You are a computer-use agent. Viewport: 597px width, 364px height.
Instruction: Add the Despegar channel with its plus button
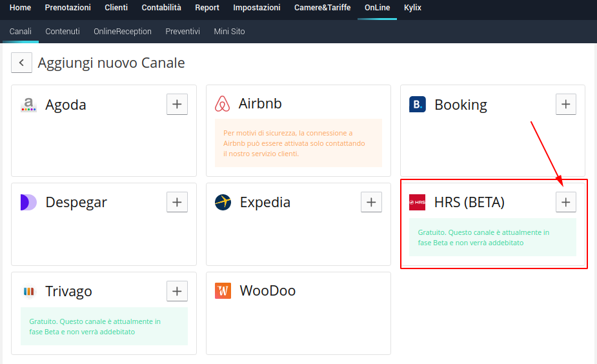[x=177, y=202]
